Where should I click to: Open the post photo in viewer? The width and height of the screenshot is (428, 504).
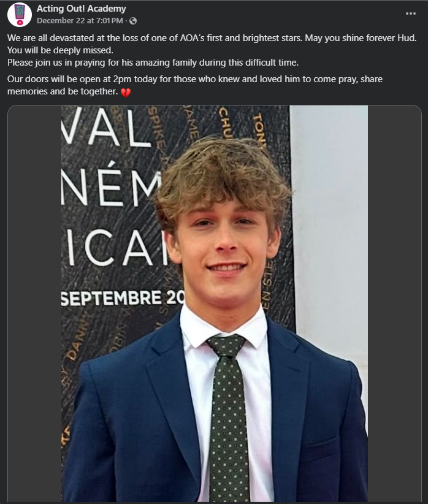coord(215,304)
